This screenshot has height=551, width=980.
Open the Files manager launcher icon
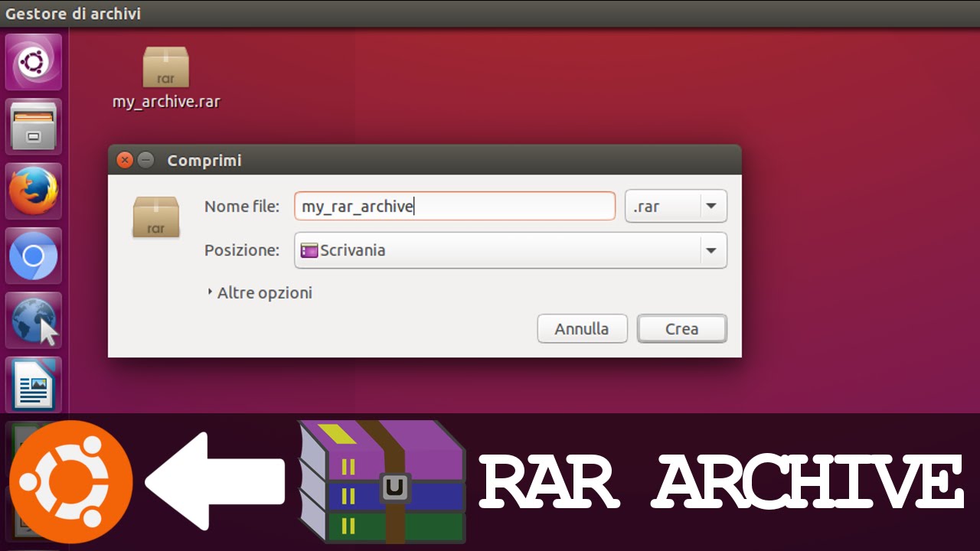(34, 126)
